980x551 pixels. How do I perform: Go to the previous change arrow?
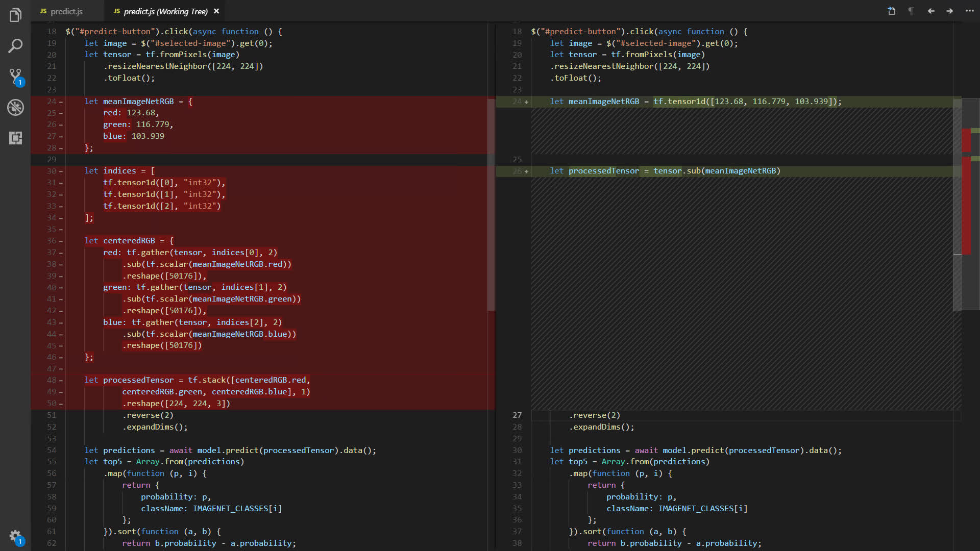pos(931,11)
